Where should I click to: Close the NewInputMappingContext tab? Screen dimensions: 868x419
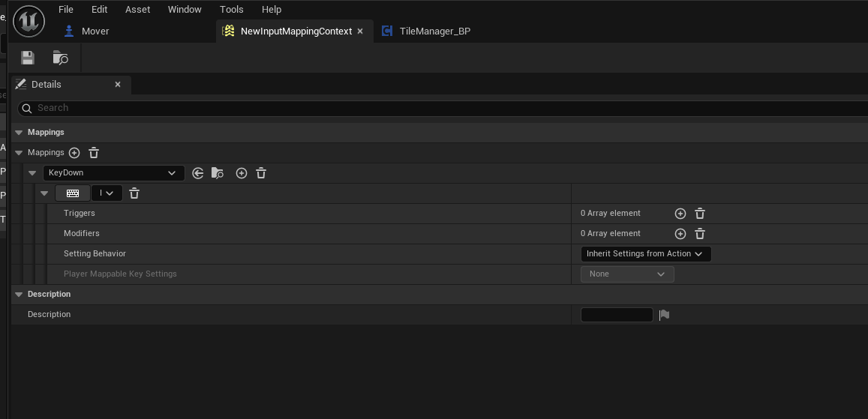point(360,31)
